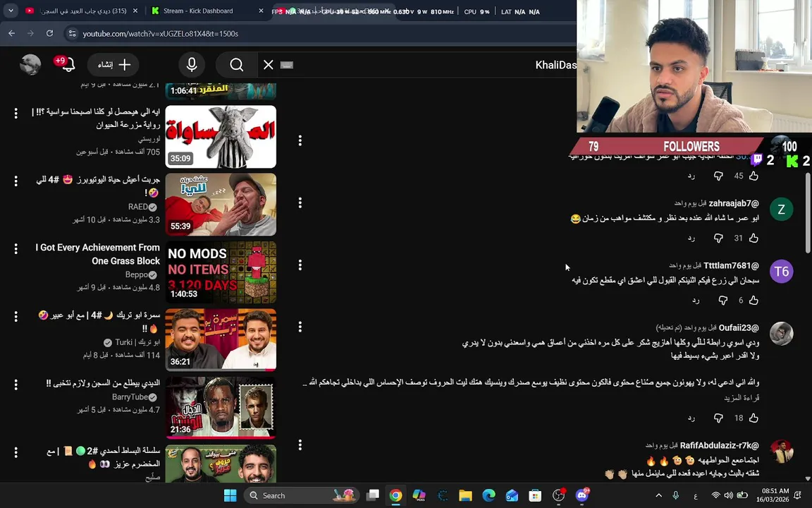
Task: Open the I Got Every Achievement video title
Action: (x=98, y=254)
